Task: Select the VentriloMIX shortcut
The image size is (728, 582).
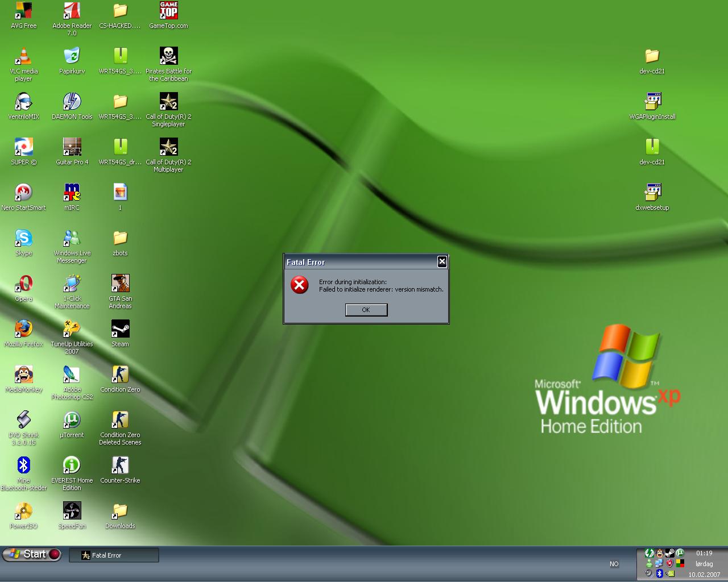Action: pos(23,107)
